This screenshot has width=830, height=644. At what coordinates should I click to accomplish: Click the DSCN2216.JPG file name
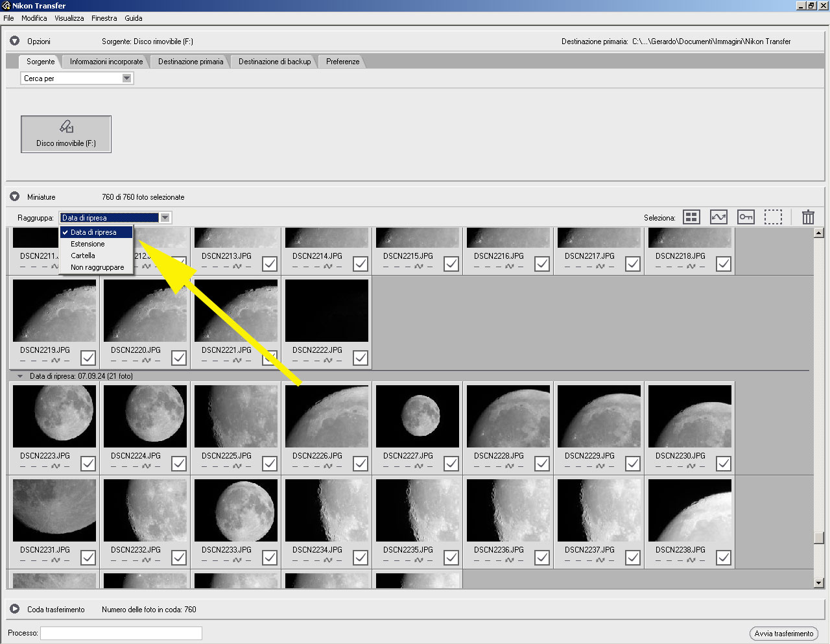(499, 256)
